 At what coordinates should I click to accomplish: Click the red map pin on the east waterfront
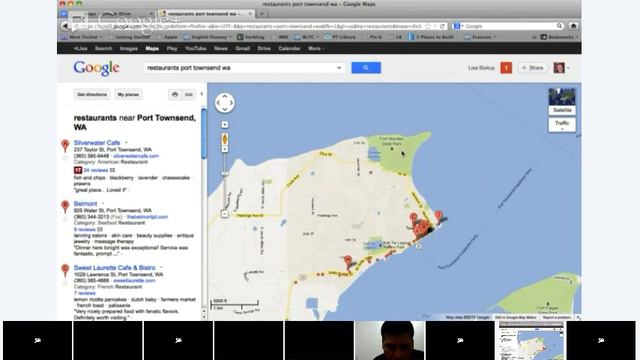[x=438, y=216]
